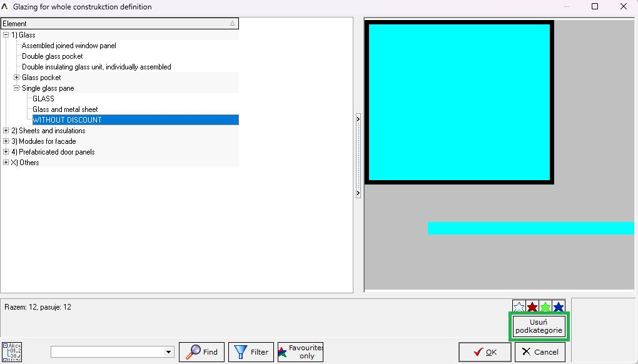Click the cyan glass preview swatch
Screen dimensions: 638x364
click(460, 101)
